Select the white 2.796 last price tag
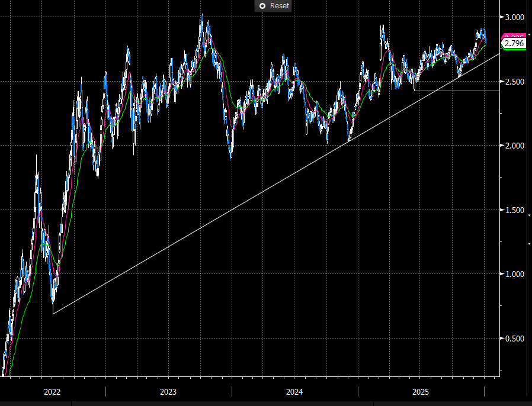The image size is (532, 406). coord(514,43)
